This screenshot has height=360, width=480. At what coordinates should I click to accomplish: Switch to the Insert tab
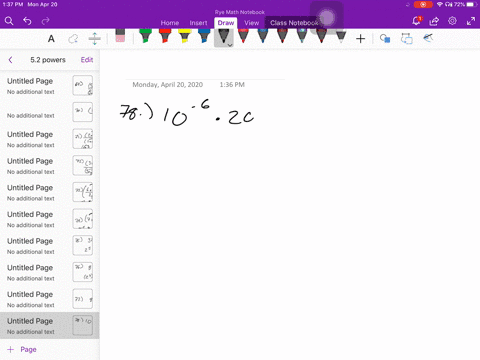point(198,23)
